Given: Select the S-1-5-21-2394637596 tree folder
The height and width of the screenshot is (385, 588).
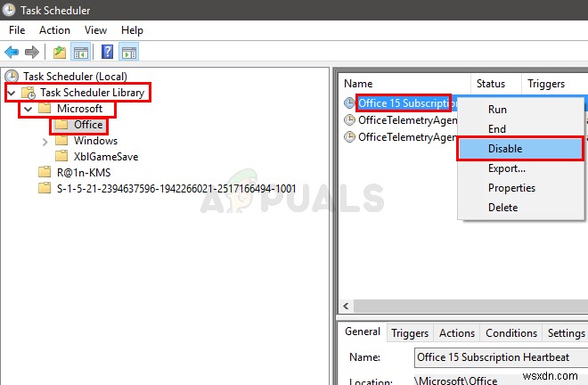Looking at the screenshot, I should tap(176, 188).
